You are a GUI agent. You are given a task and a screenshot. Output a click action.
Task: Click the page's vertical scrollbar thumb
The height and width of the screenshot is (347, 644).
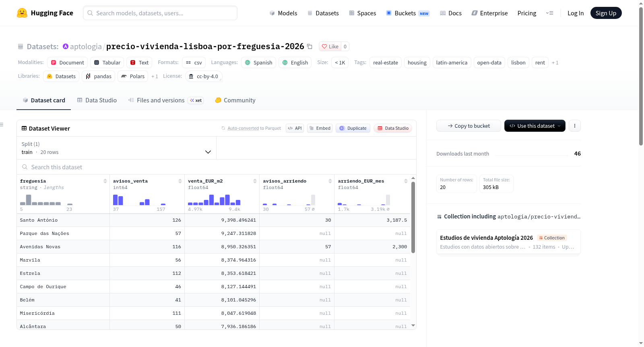point(641,77)
